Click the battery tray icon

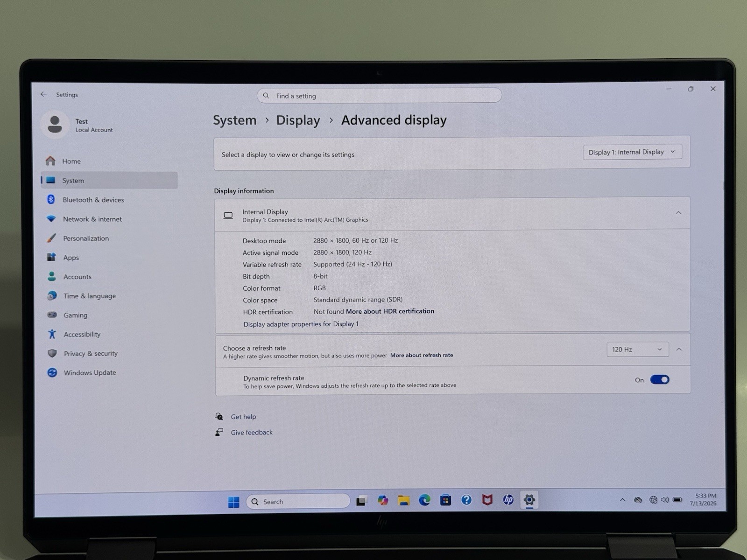tap(677, 500)
